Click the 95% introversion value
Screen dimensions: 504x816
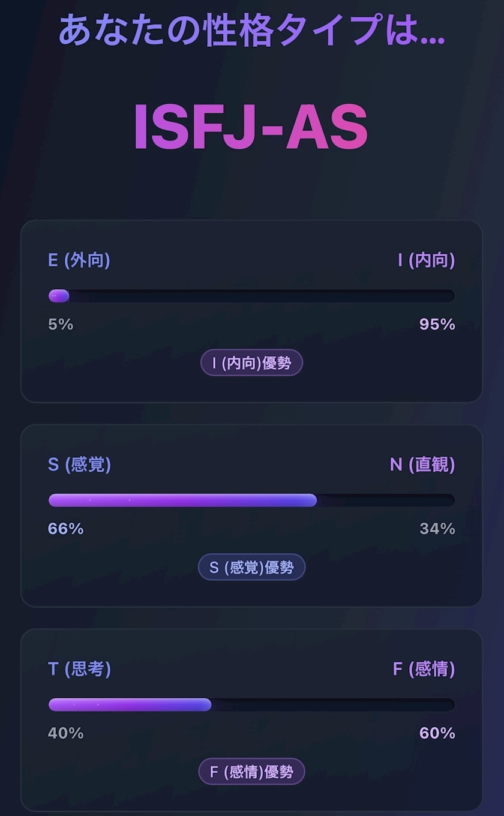[437, 325]
